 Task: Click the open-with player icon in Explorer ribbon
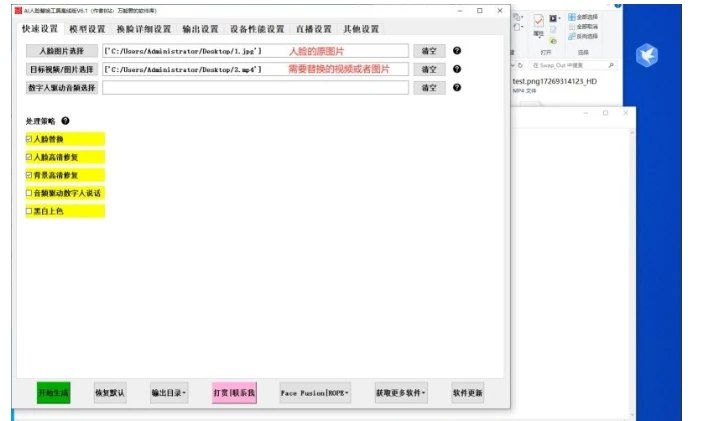coord(553,19)
